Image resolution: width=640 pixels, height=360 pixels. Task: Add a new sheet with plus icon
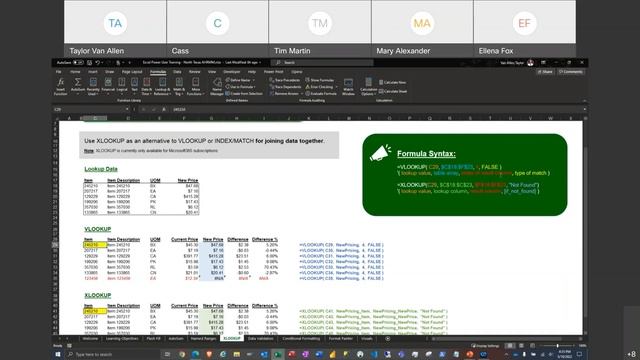[x=387, y=338]
